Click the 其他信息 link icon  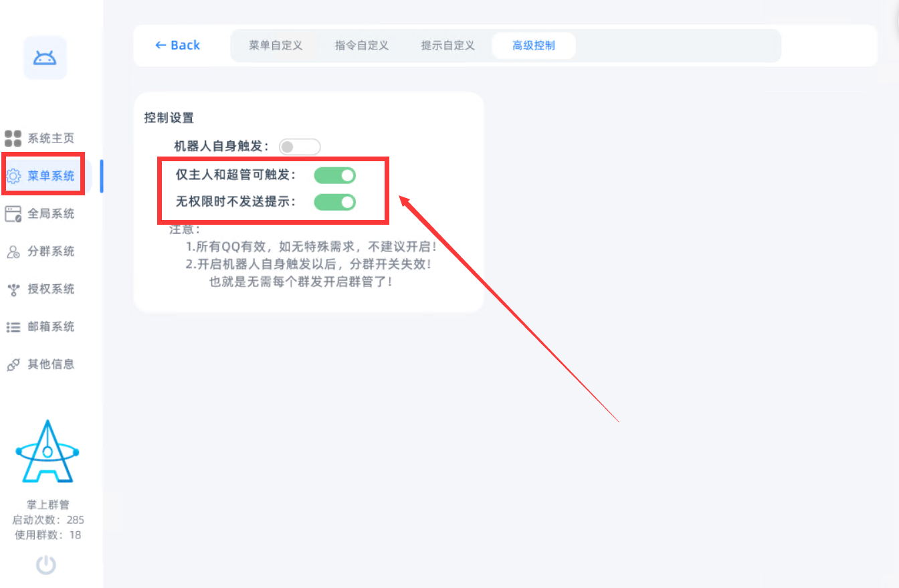coord(13,365)
